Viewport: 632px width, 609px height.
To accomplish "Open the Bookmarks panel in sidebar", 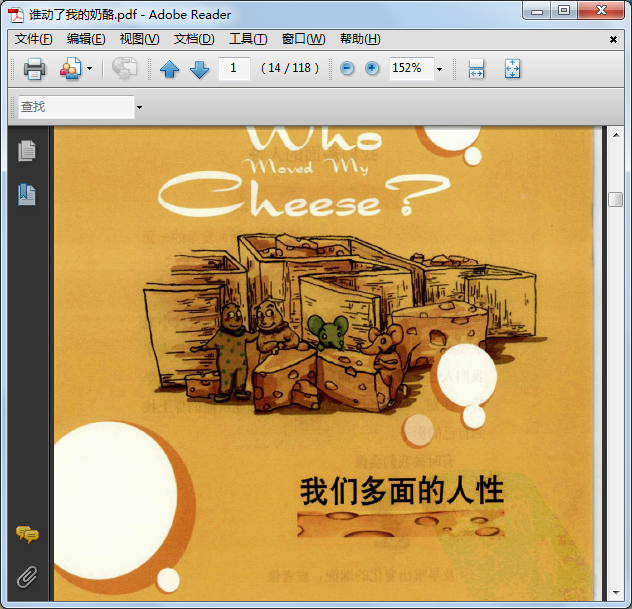I will tap(27, 195).
